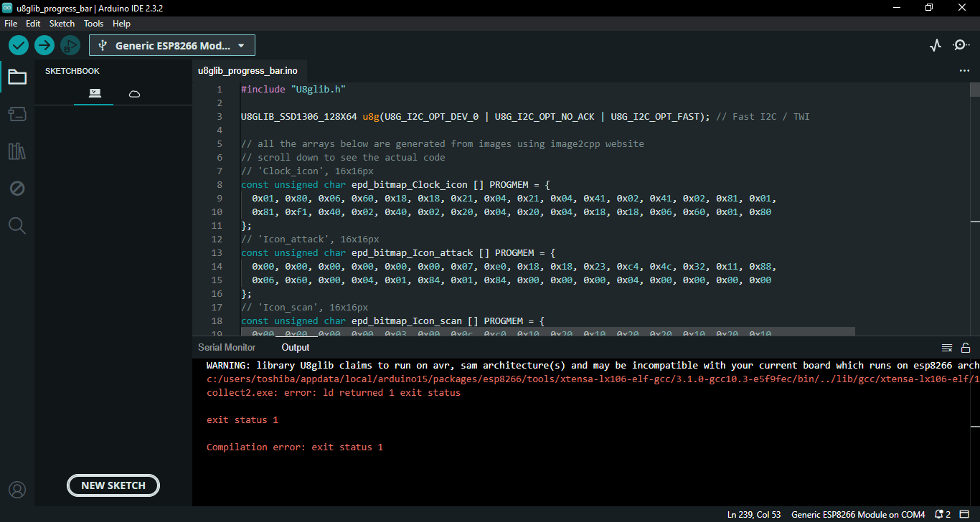
Task: Click the 'exit status 1' output line
Action: point(242,419)
